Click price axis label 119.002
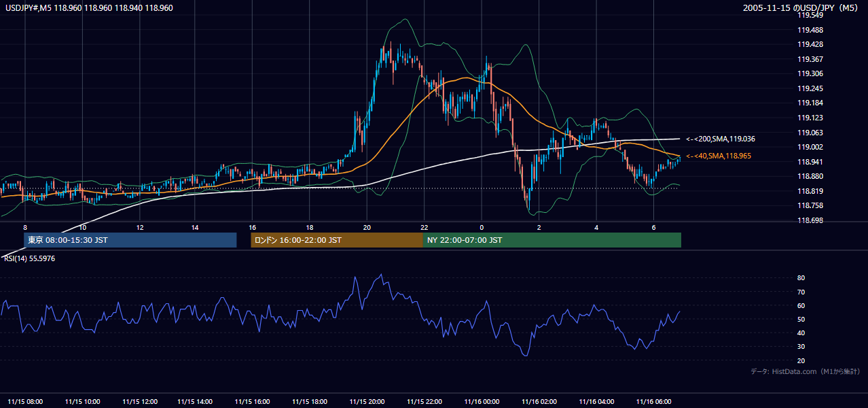This screenshot has width=868, height=408. pyautogui.click(x=810, y=147)
